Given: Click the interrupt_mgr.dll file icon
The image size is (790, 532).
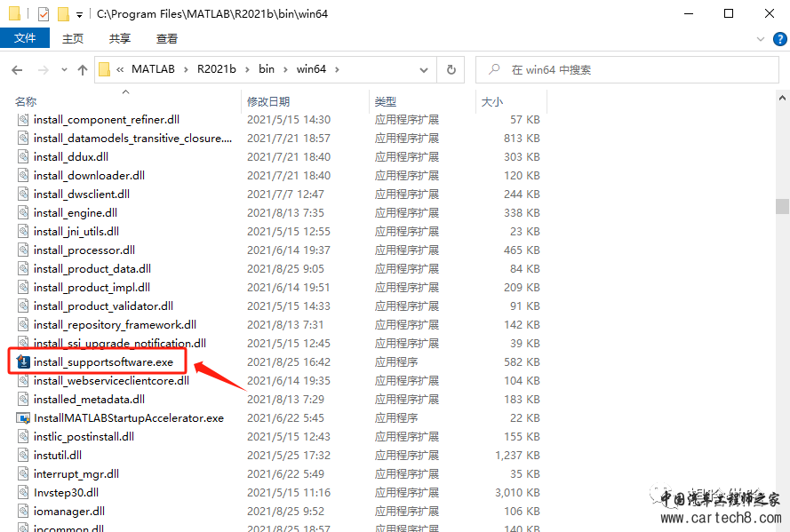Looking at the screenshot, I should [x=23, y=474].
